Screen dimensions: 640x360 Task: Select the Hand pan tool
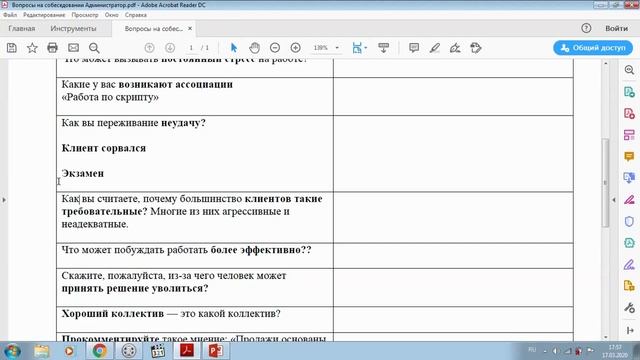tap(254, 48)
